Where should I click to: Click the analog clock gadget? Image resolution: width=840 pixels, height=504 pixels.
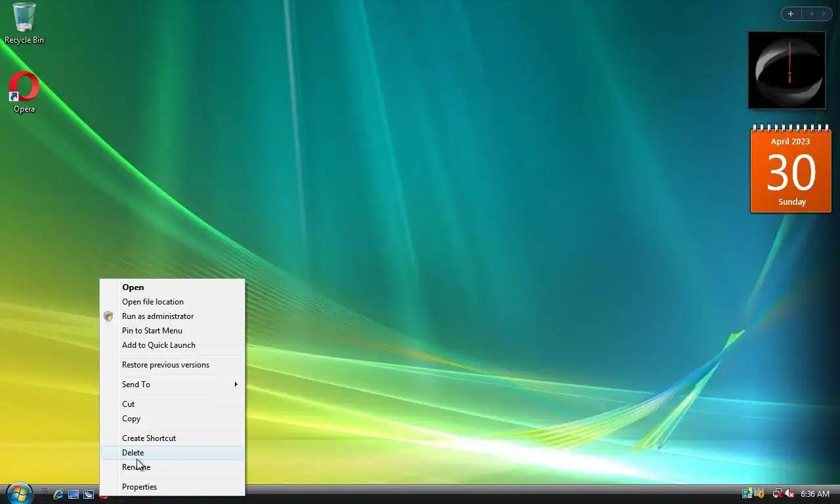pyautogui.click(x=787, y=70)
